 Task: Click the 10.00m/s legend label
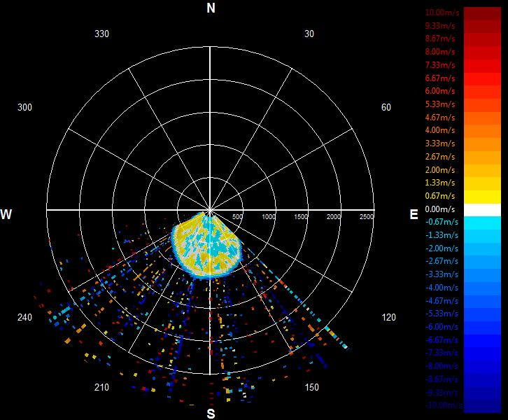click(x=442, y=13)
